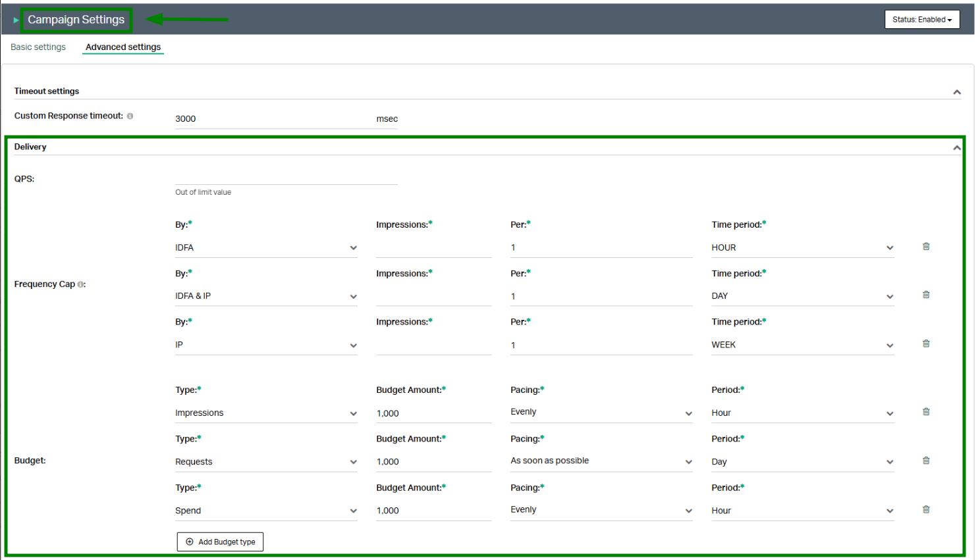Edit the Custom Response timeout value field

coord(270,119)
